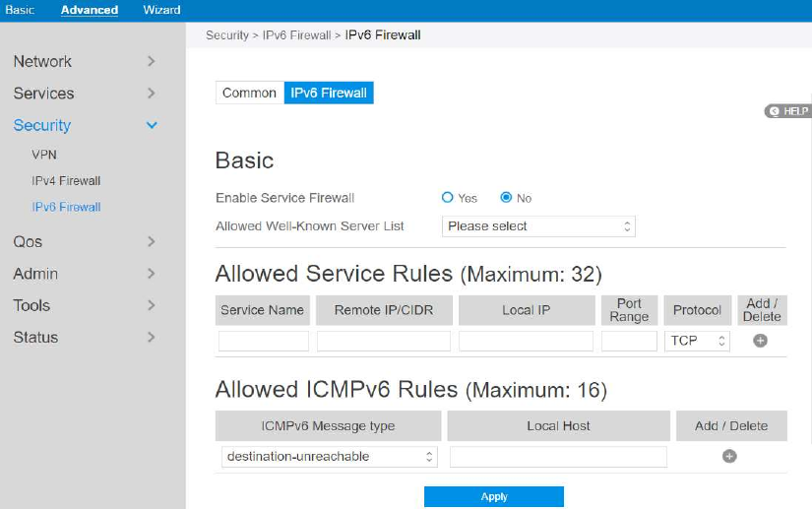
Task: Expand the Services sidebar section
Action: tap(151, 94)
